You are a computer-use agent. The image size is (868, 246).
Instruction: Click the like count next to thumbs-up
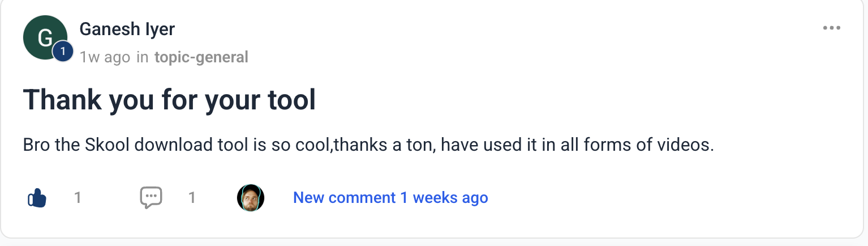(78, 198)
